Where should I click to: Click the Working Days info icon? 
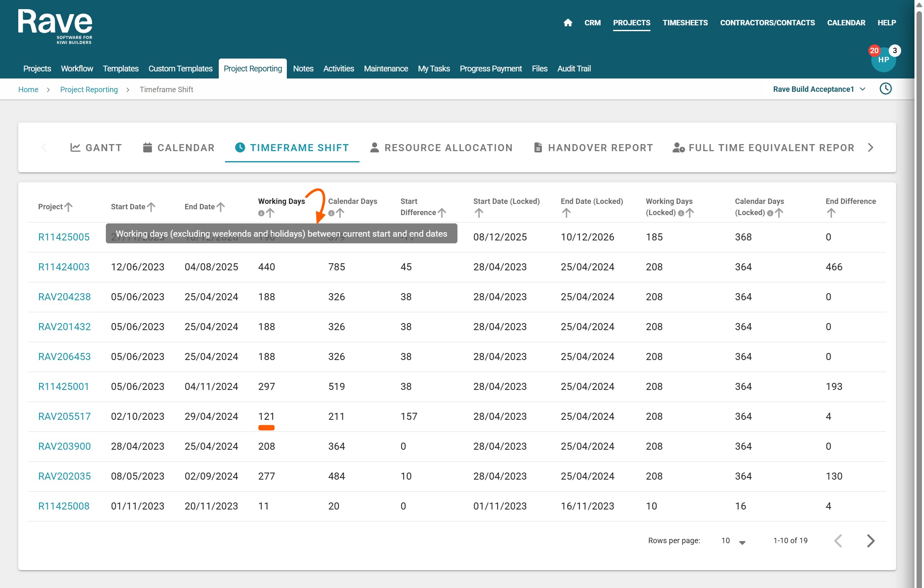coord(261,213)
